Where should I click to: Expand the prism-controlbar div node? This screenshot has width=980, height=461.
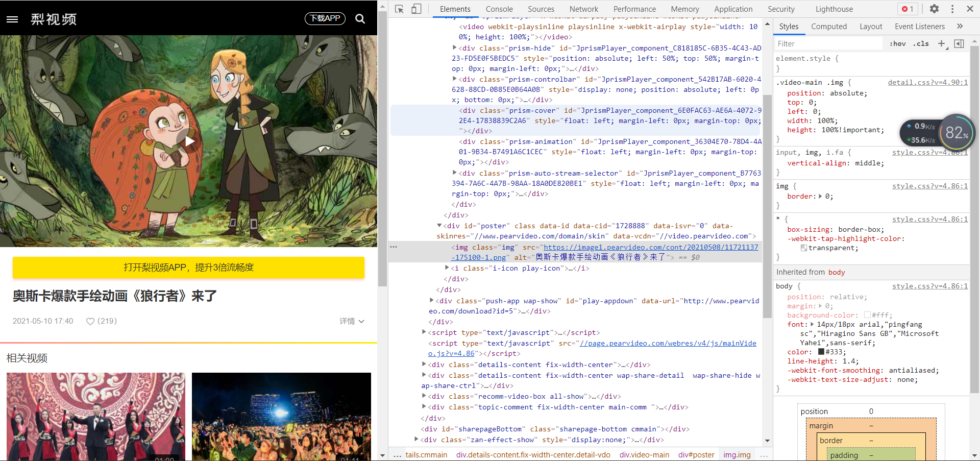coord(454,79)
